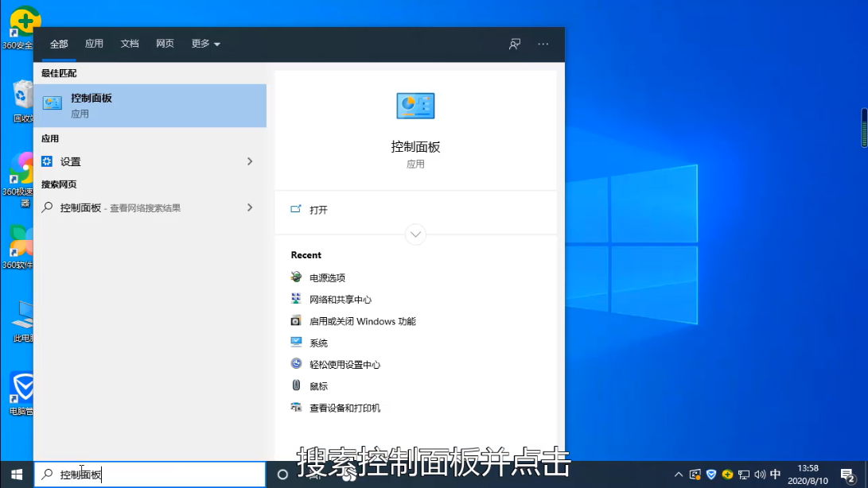The width and height of the screenshot is (868, 488).
Task: Click the Windows 功能 icon
Action: click(x=296, y=320)
